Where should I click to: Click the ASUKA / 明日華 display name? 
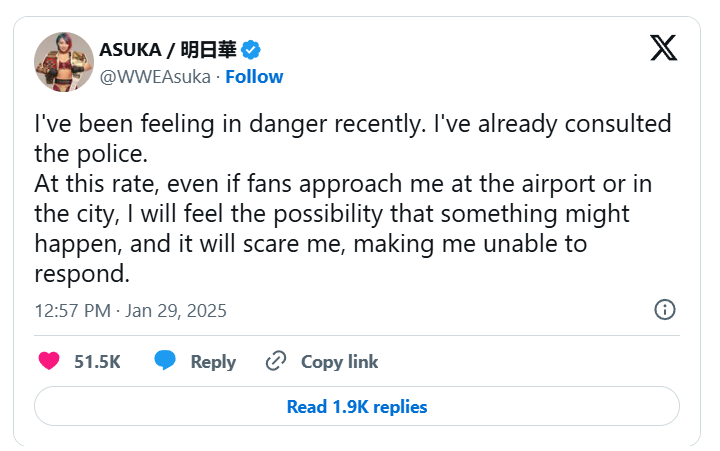tap(167, 50)
